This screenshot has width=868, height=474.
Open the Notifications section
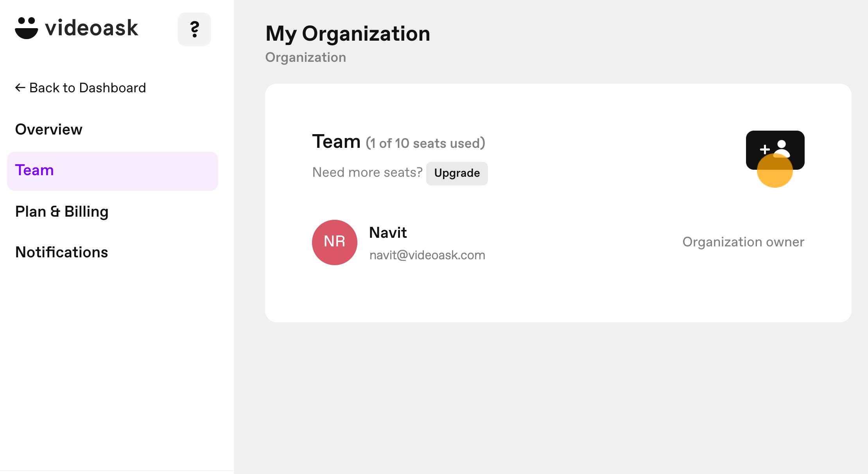(61, 252)
